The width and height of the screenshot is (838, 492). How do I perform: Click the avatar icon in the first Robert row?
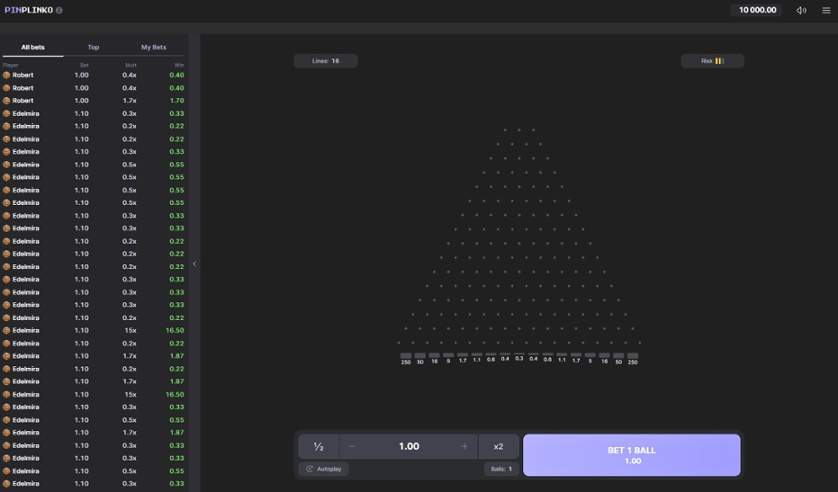(x=7, y=75)
